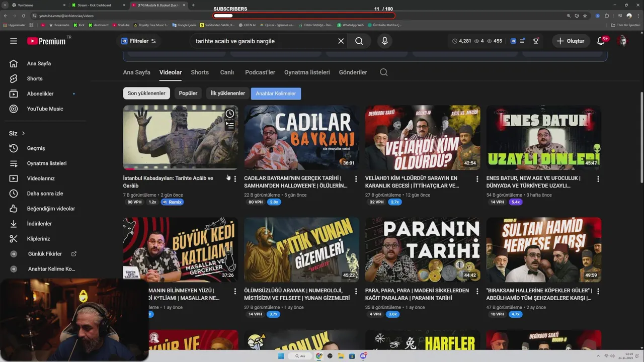Bookmark this page with star icon
The width and height of the screenshot is (644, 362).
pos(585,16)
